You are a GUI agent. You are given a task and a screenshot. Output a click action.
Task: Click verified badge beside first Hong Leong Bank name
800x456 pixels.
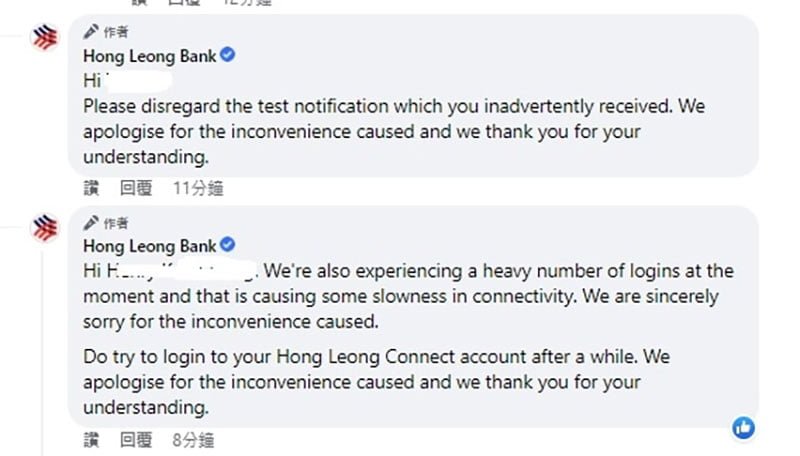tap(228, 55)
